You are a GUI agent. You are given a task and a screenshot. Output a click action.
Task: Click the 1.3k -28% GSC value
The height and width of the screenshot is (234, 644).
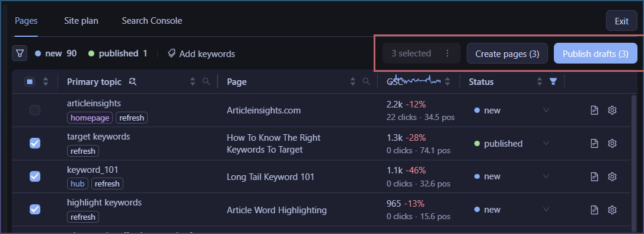click(x=406, y=137)
